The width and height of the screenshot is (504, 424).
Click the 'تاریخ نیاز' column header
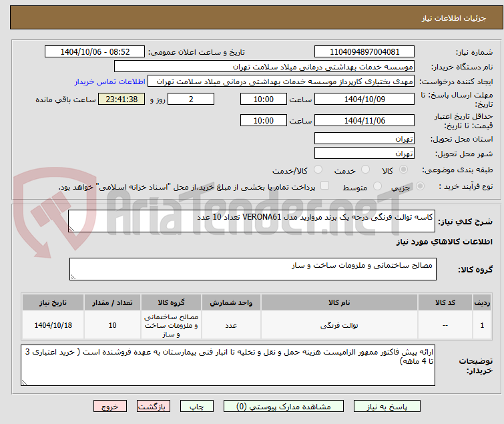tap(53, 302)
